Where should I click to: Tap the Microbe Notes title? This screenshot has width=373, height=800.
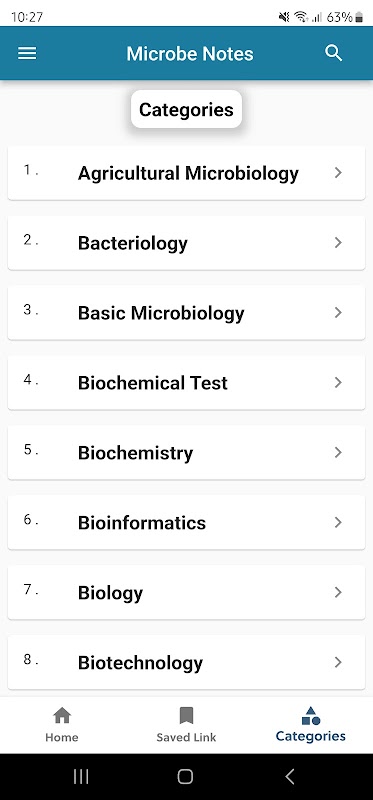pos(190,54)
